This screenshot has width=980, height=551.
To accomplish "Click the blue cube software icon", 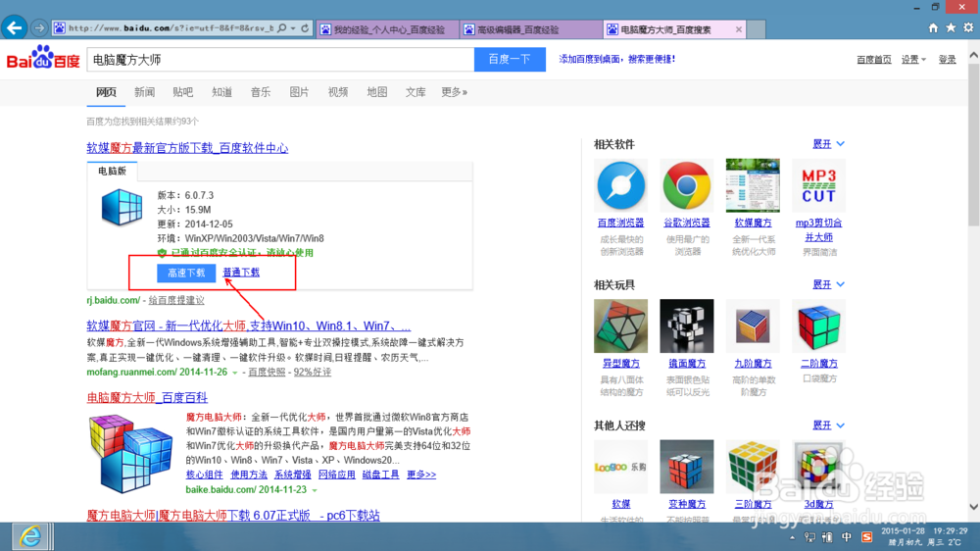I will tap(122, 208).
